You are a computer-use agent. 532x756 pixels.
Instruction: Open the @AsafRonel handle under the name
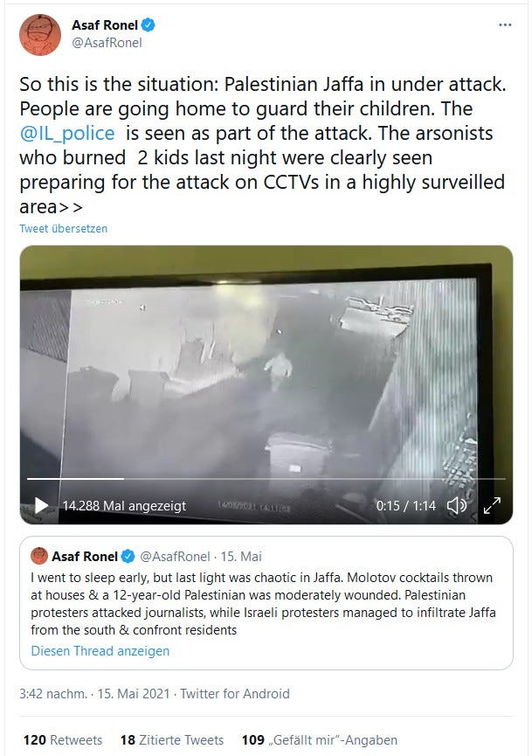[107, 43]
